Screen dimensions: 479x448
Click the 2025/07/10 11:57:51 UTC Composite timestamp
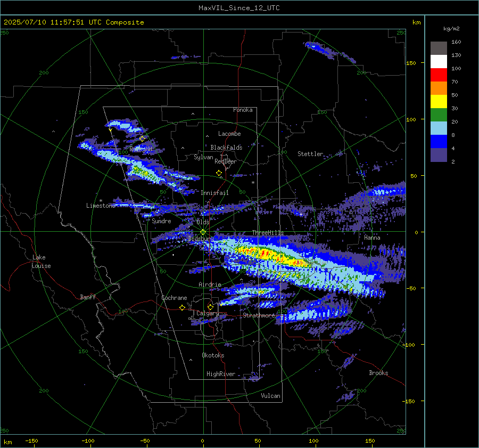click(x=73, y=22)
